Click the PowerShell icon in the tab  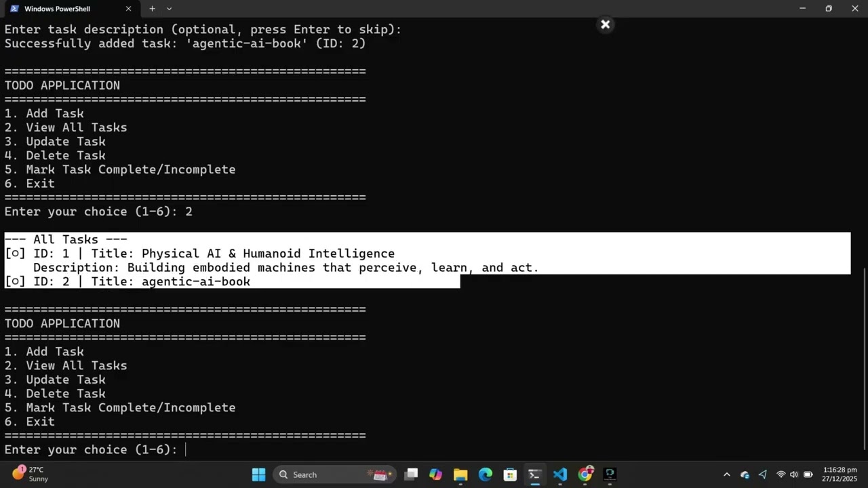click(x=14, y=9)
